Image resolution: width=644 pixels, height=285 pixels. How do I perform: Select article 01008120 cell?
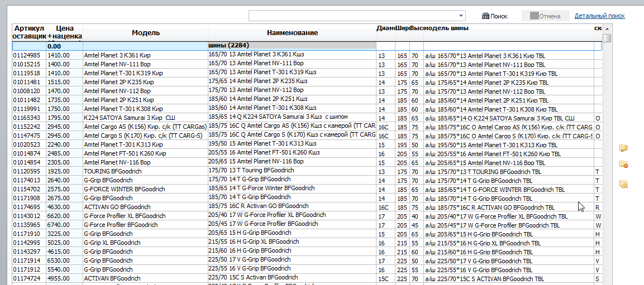[x=28, y=91]
